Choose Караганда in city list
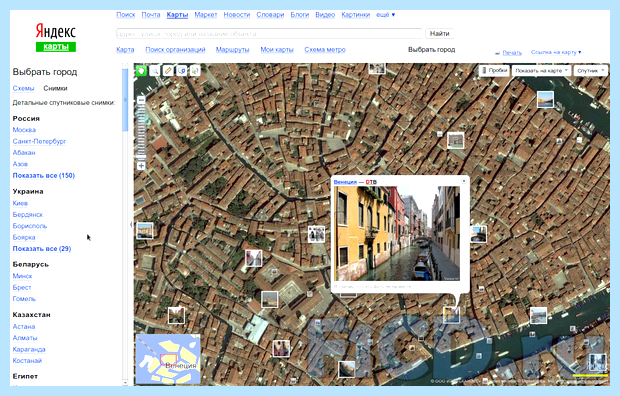 (x=29, y=349)
